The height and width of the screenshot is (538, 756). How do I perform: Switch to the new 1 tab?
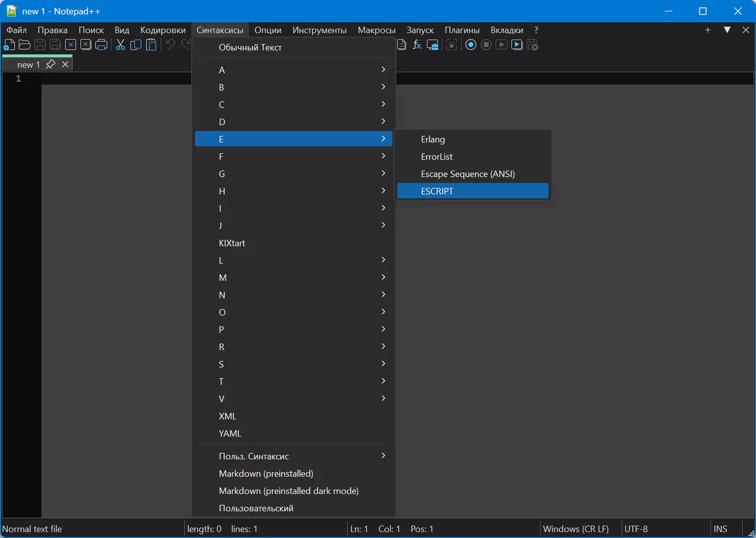pos(28,64)
